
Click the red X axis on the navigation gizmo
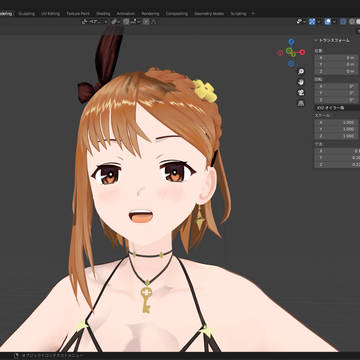[x=302, y=52]
